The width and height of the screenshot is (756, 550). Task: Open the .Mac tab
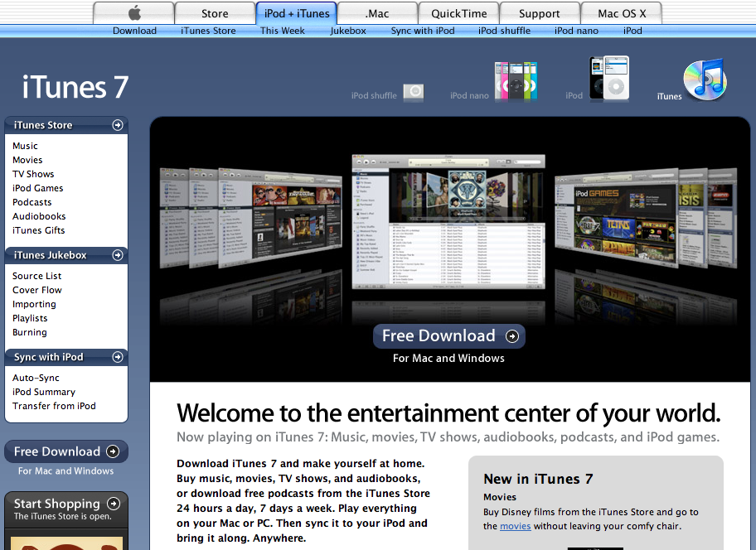377,13
